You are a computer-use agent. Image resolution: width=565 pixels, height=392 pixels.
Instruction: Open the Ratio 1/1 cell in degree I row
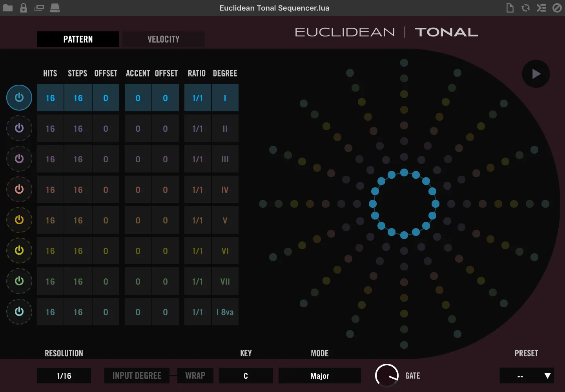click(x=198, y=98)
